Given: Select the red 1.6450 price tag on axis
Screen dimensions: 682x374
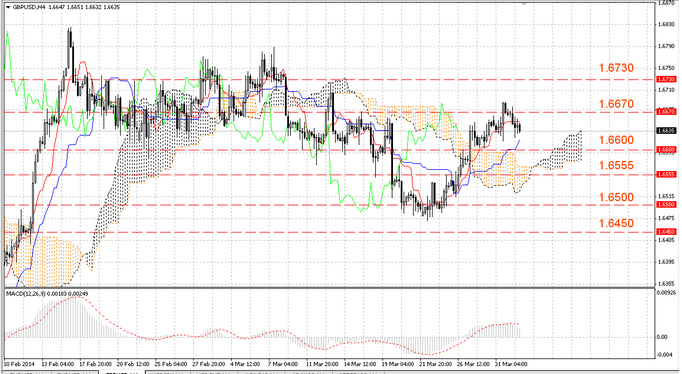Looking at the screenshot, I should (x=666, y=232).
